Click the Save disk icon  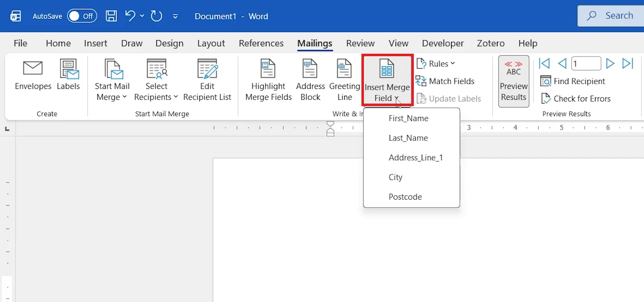111,16
